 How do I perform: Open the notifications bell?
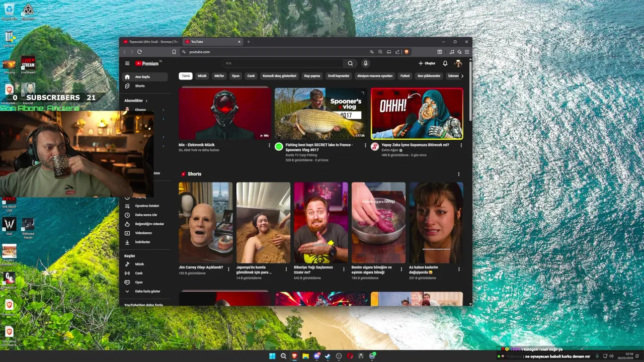pyautogui.click(x=445, y=63)
